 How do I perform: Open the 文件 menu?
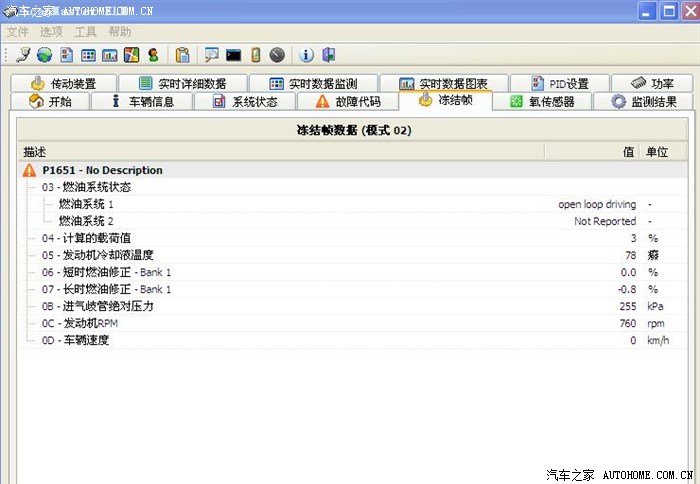(x=17, y=32)
